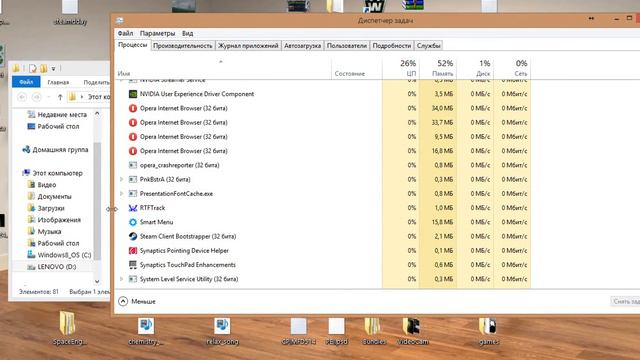Select the Opera process using 34,0 МБ
Viewport: 640px width, 360px height.
click(x=323, y=108)
